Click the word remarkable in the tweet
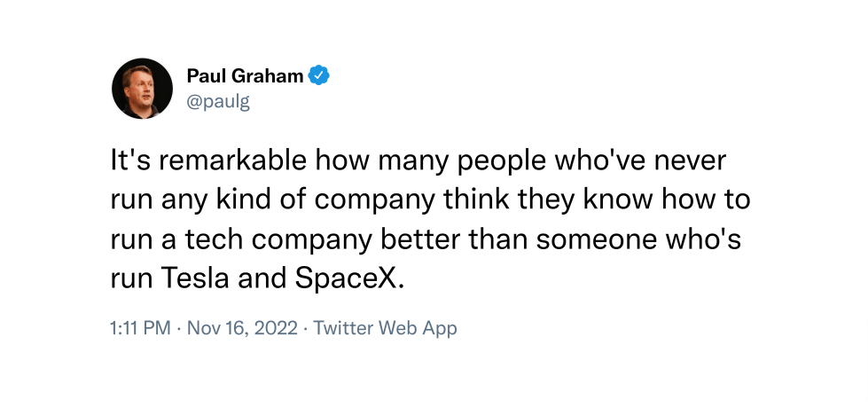868x415 pixels. click(236, 161)
